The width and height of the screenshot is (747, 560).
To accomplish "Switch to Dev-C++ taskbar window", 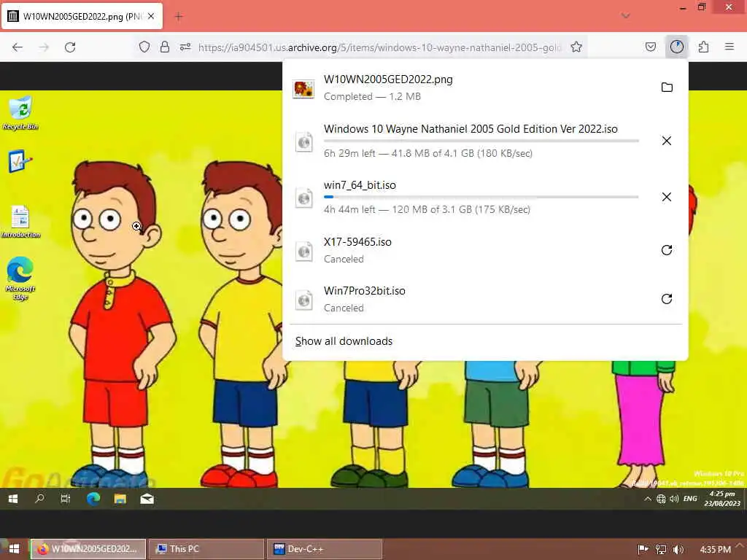I will [x=325, y=548].
